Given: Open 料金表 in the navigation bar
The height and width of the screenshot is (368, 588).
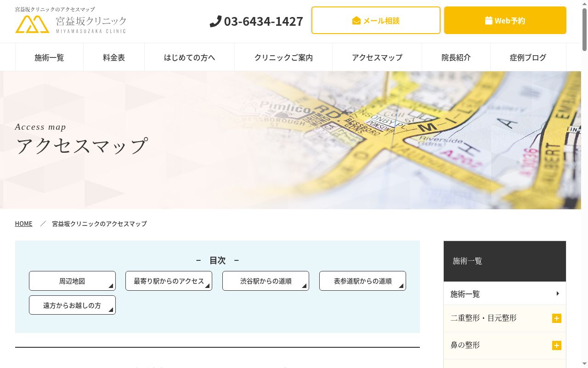Looking at the screenshot, I should [114, 57].
